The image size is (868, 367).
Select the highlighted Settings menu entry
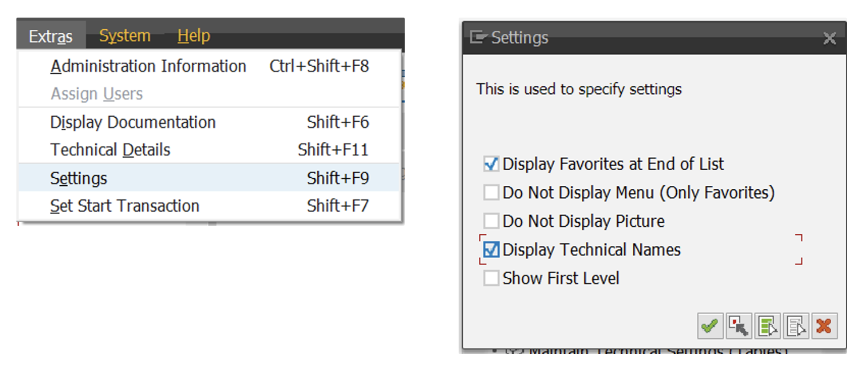[x=209, y=178]
